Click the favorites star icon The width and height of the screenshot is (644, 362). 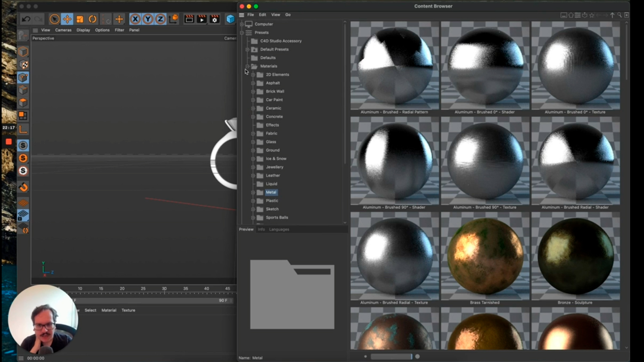click(592, 15)
